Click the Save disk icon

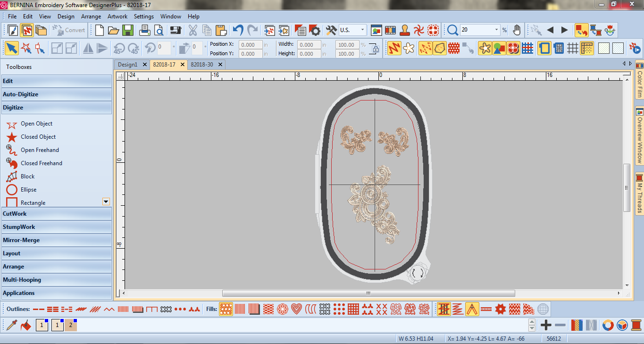pos(127,30)
